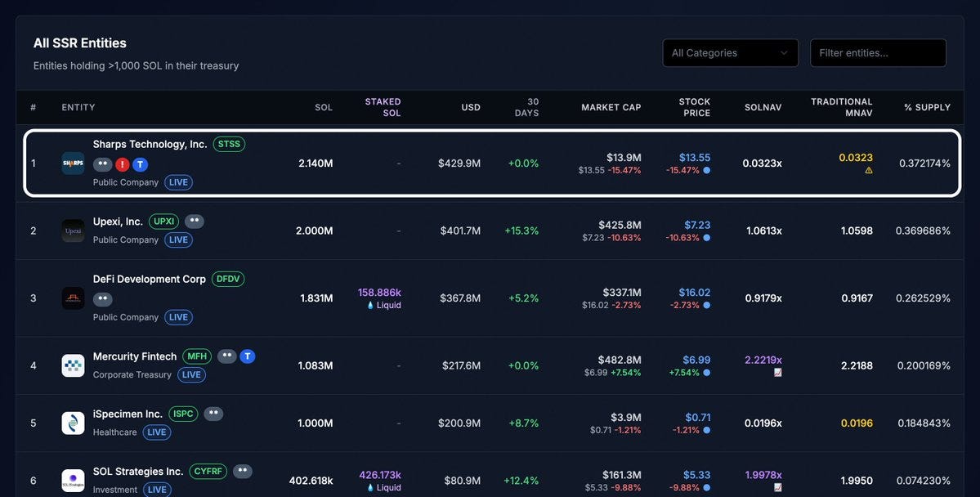The image size is (980, 497).
Task: Open the Mercurity Fintech entity name
Action: pos(135,356)
